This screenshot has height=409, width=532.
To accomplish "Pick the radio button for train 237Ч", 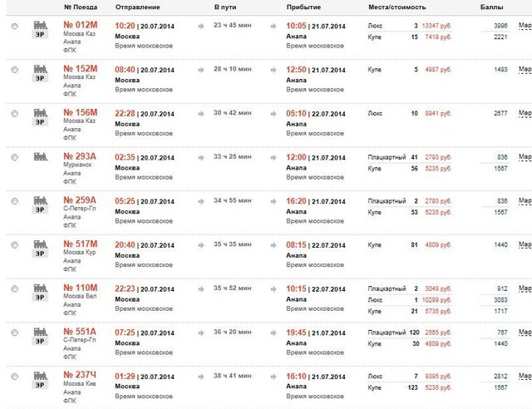I will [15, 377].
